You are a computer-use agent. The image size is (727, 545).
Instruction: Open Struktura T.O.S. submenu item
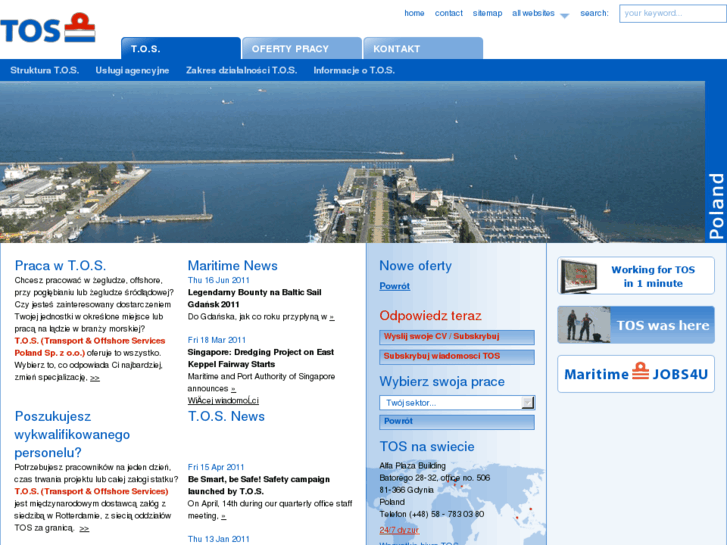(45, 71)
